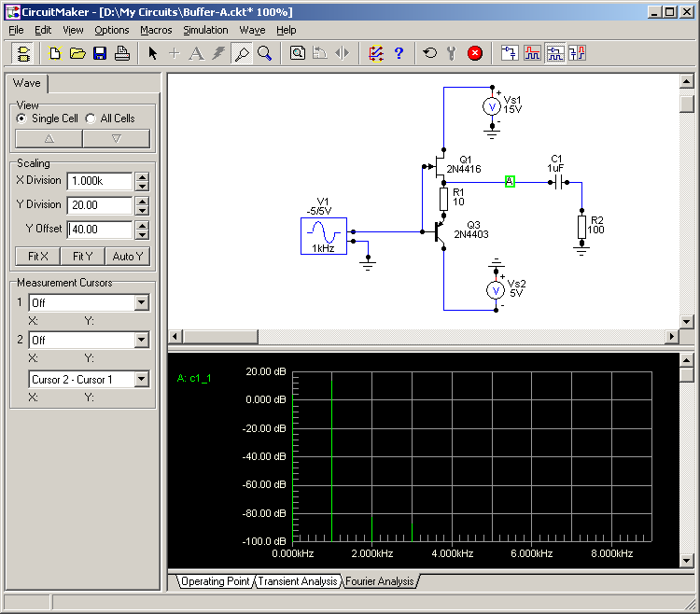
Task: Stop the simulation with the red button
Action: (474, 53)
